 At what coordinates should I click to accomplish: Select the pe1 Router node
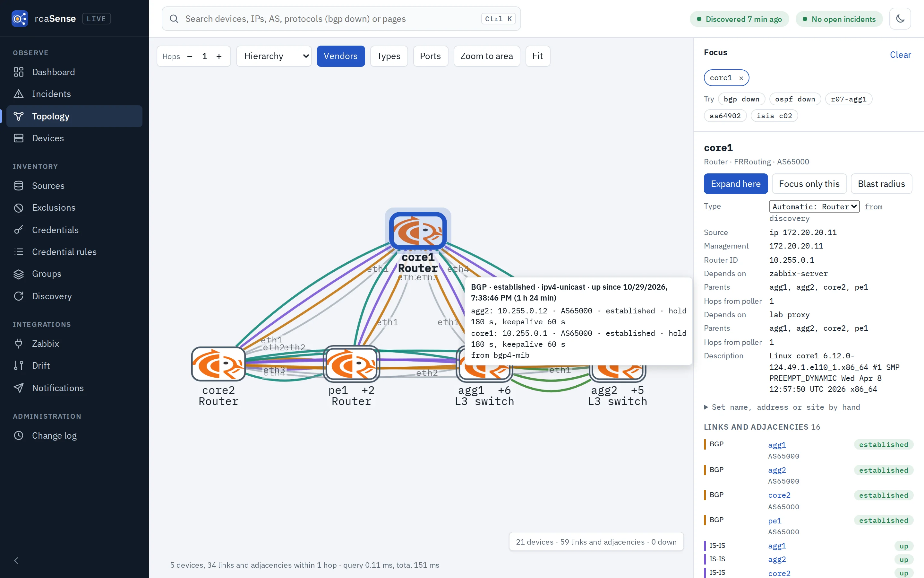click(x=351, y=364)
